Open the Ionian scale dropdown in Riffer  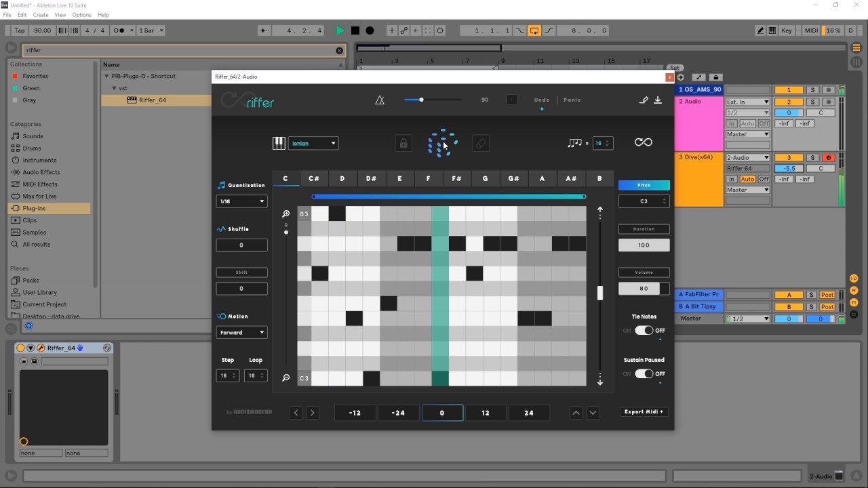(313, 143)
